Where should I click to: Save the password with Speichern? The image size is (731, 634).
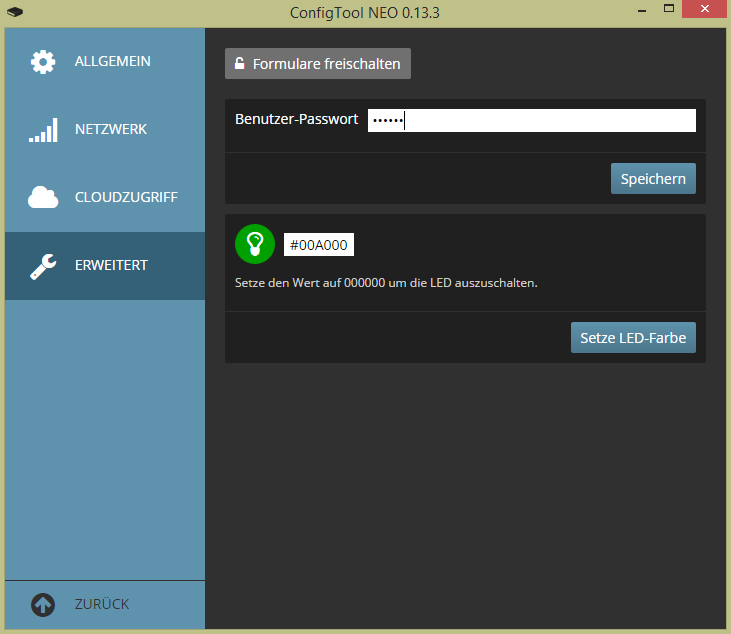[653, 179]
